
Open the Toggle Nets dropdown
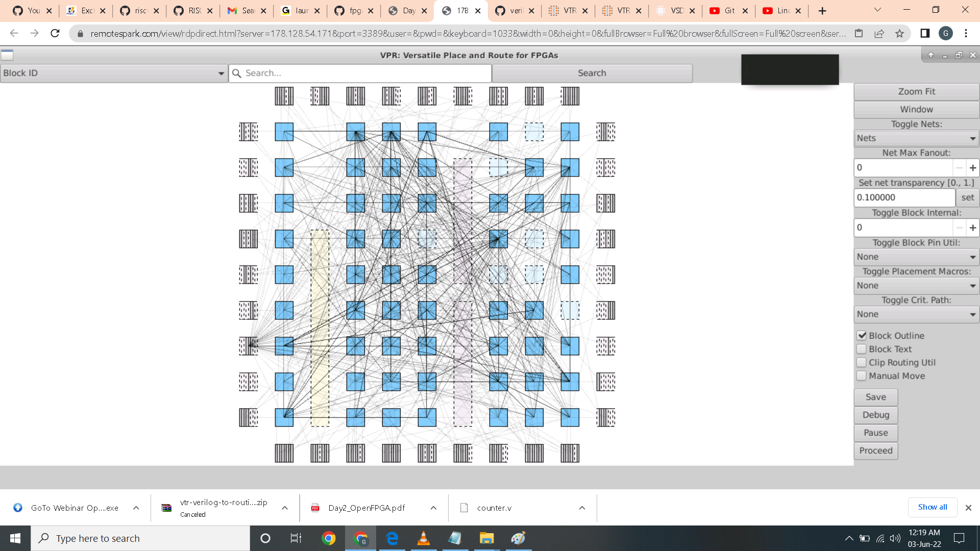click(x=916, y=138)
